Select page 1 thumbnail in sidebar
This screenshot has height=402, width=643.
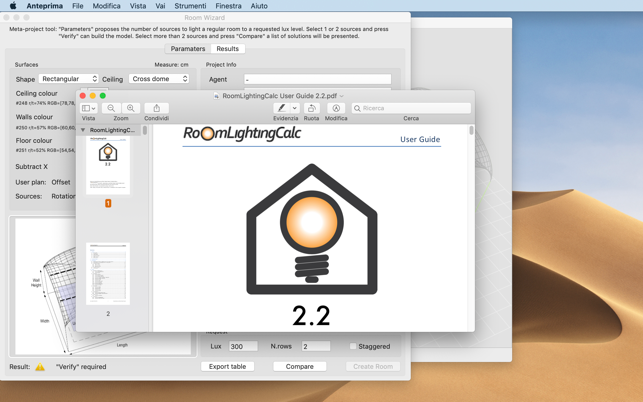108,165
